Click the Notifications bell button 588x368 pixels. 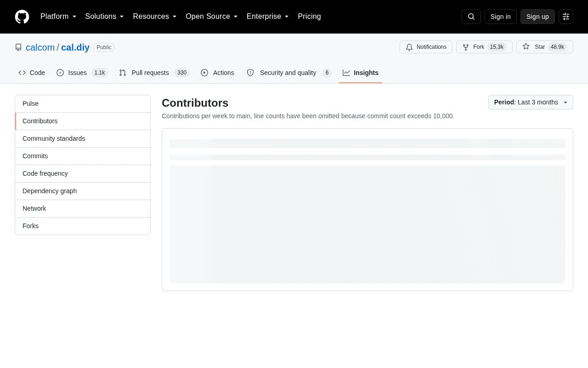426,47
